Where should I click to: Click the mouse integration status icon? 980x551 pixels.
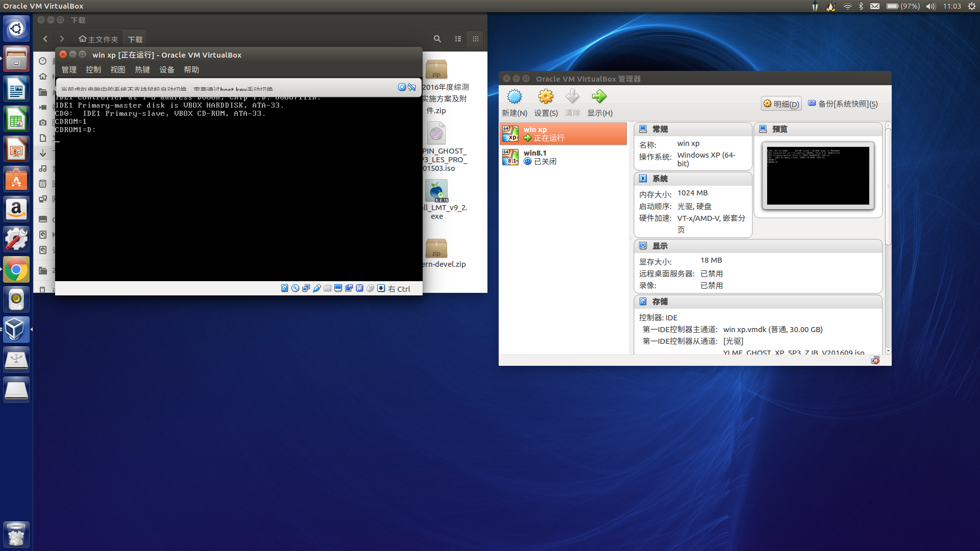click(371, 288)
